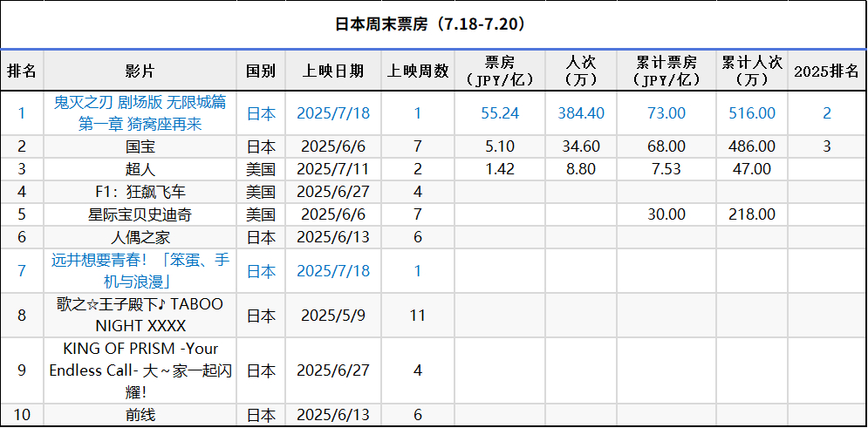Click the 日本 country cell for 国宝
This screenshot has width=868, height=428.
pos(261,146)
